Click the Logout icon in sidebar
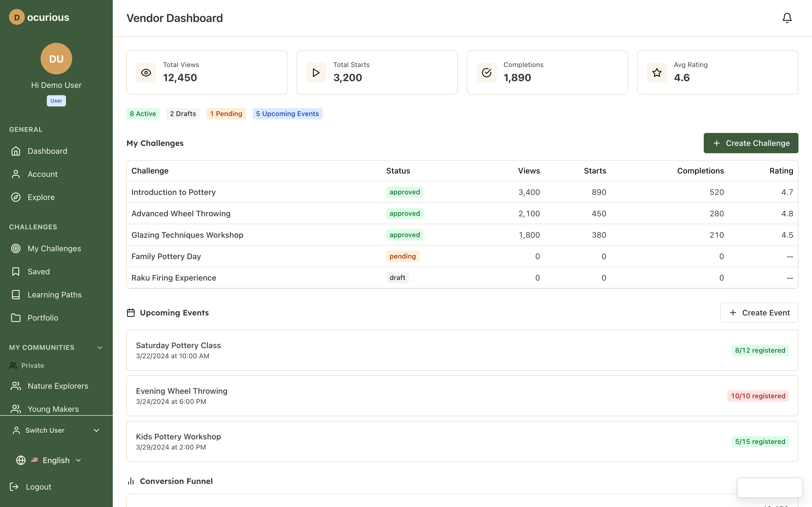 tap(14, 486)
